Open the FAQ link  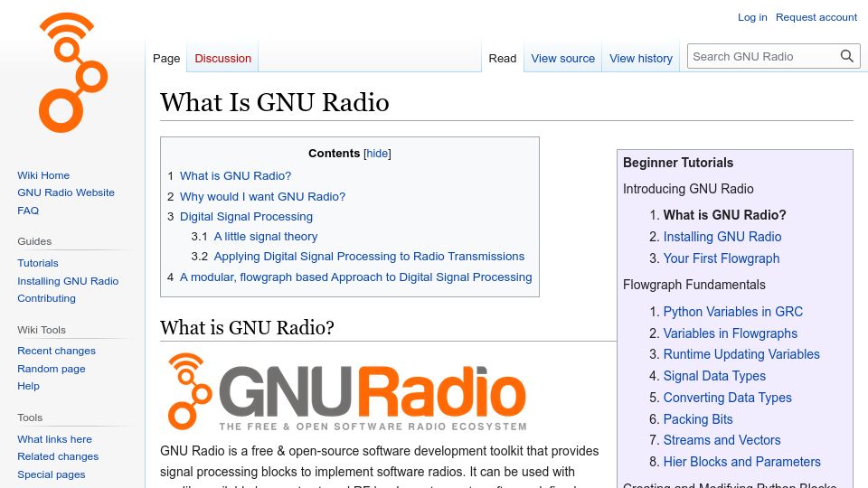28,211
